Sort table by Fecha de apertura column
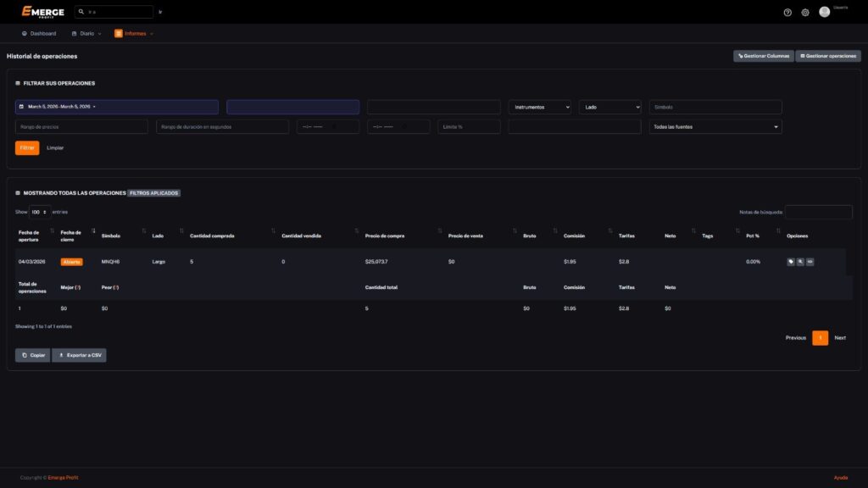 34,236
